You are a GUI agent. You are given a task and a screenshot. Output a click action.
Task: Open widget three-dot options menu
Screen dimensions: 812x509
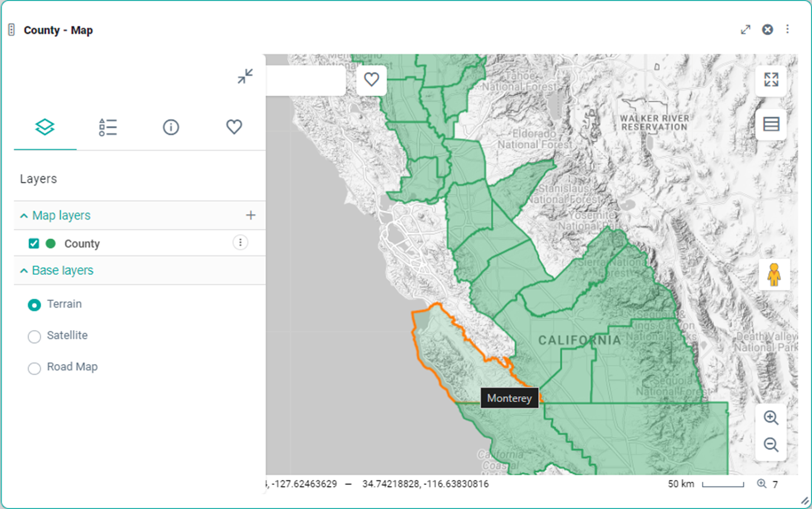pos(787,30)
